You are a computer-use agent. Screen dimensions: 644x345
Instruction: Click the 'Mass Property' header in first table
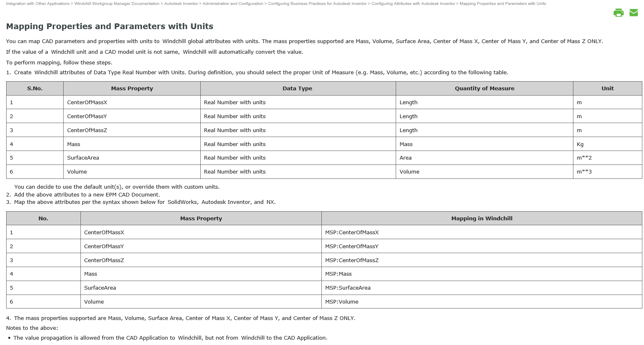(x=132, y=89)
